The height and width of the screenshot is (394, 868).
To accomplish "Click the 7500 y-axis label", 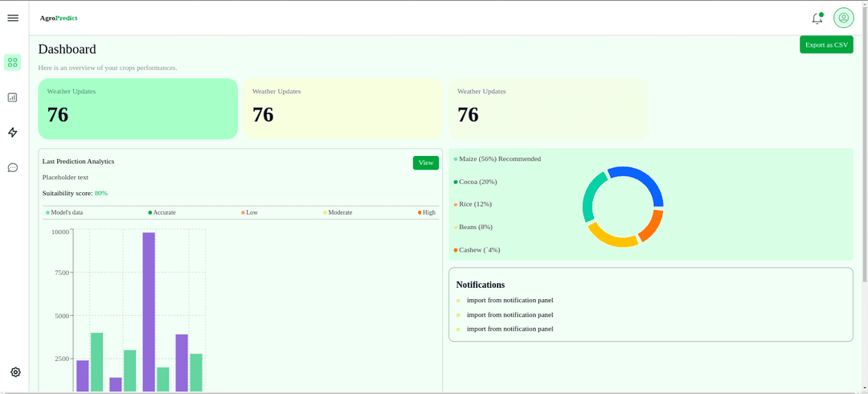I will [62, 273].
